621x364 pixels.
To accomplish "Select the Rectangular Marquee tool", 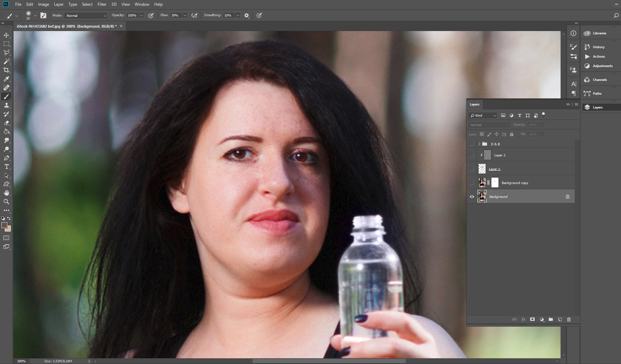I will (6, 44).
